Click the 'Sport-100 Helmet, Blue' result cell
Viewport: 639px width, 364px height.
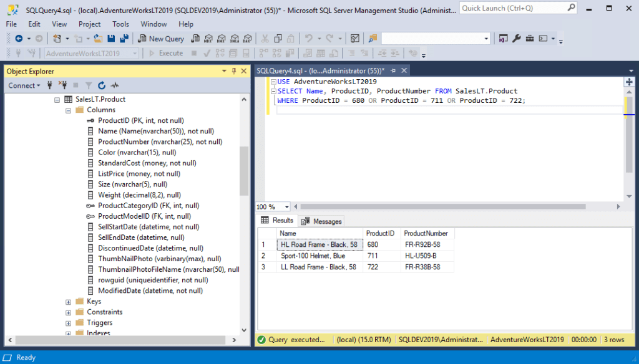(320, 256)
